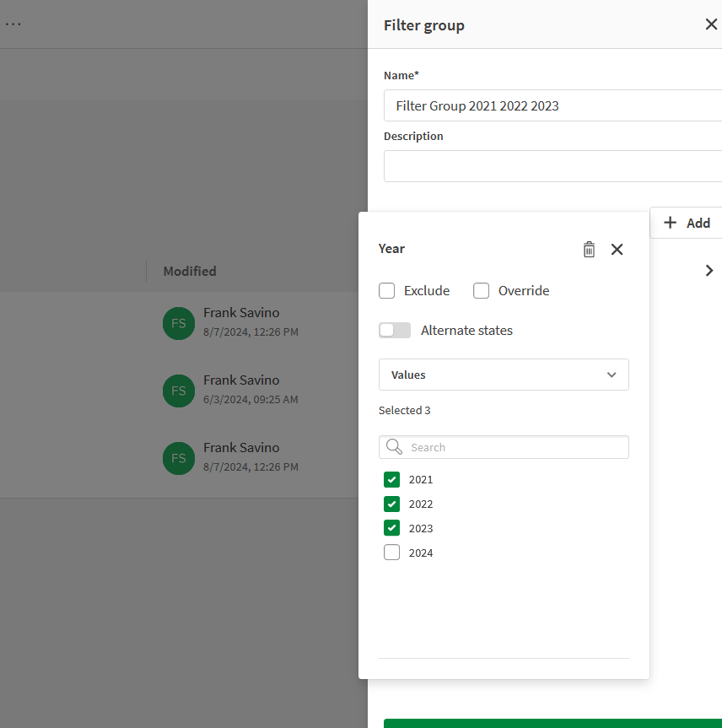Enable the Exclude checkbox
The image size is (722, 728).
(386, 290)
